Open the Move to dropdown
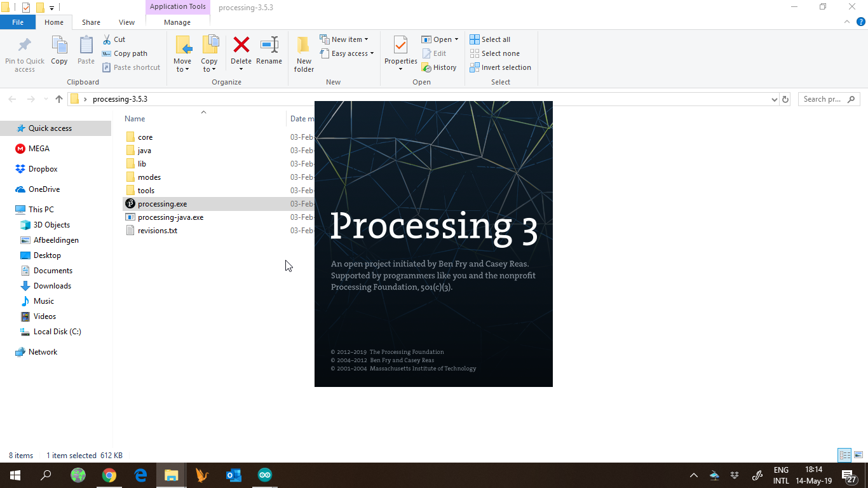This screenshot has height=488, width=868. click(182, 54)
